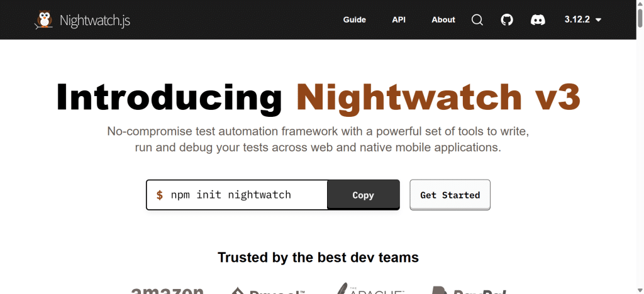Image resolution: width=644 pixels, height=294 pixels.
Task: Open the API menu item
Action: 399,19
